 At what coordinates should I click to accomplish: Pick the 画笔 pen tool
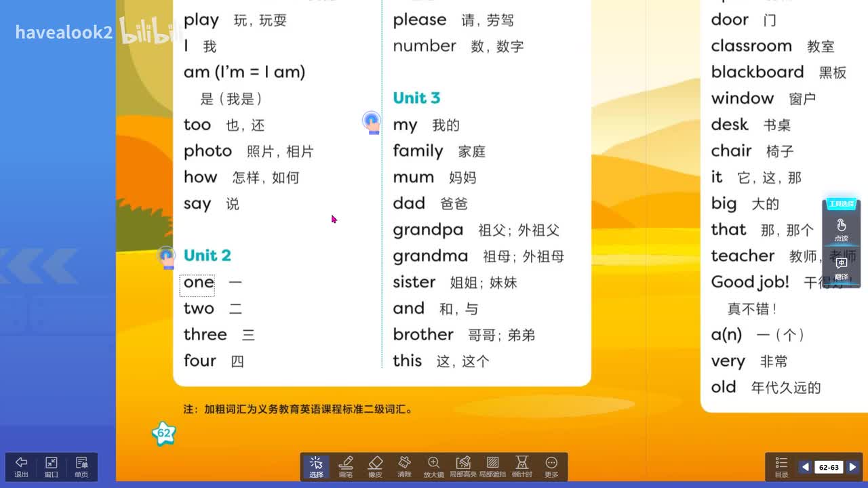346,467
